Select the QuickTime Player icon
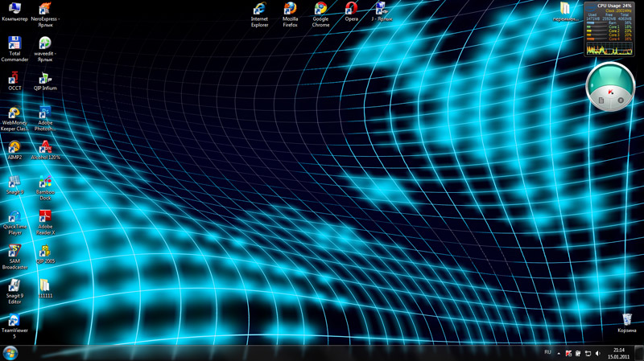Viewport: 644px width, 361px height. [x=14, y=217]
